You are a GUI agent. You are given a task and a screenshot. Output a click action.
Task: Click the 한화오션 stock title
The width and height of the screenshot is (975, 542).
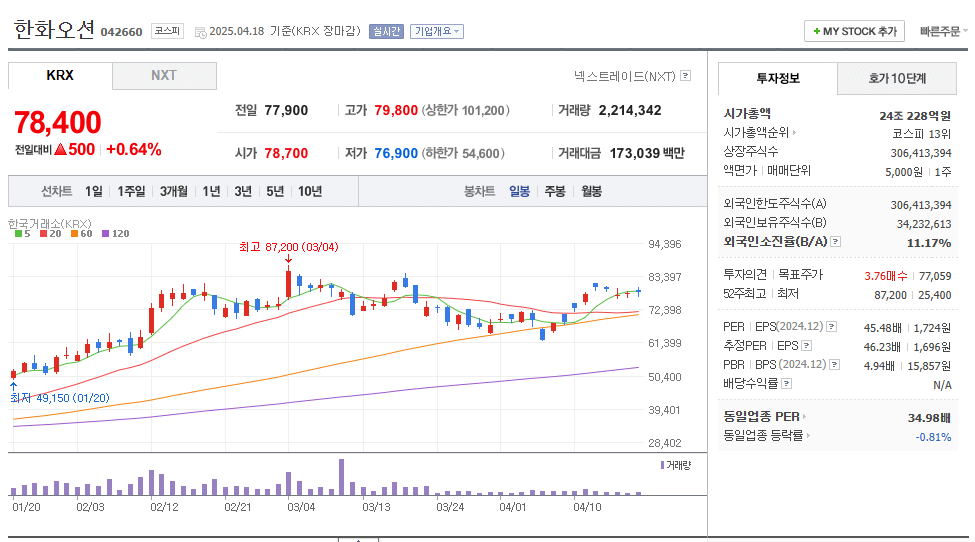pos(54,29)
